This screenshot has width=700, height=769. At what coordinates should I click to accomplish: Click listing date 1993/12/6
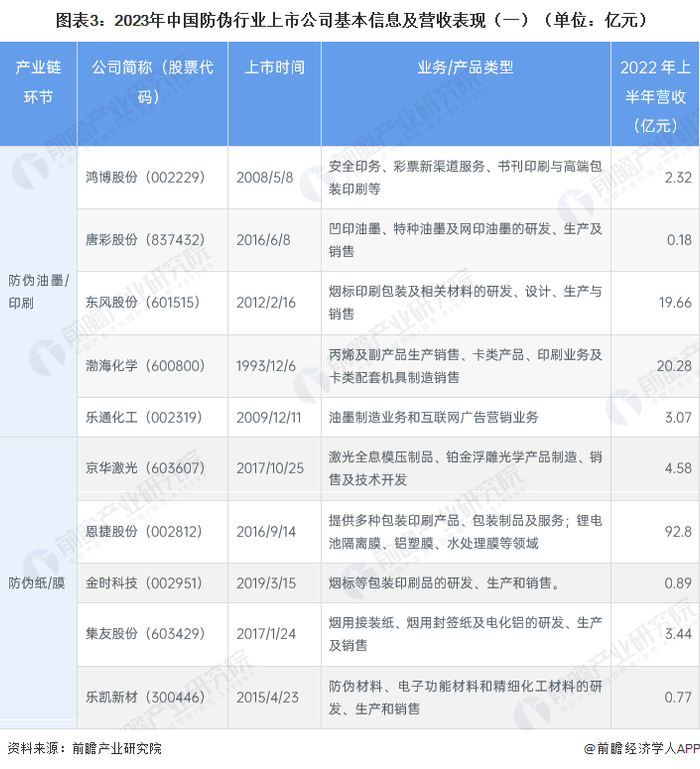266,365
